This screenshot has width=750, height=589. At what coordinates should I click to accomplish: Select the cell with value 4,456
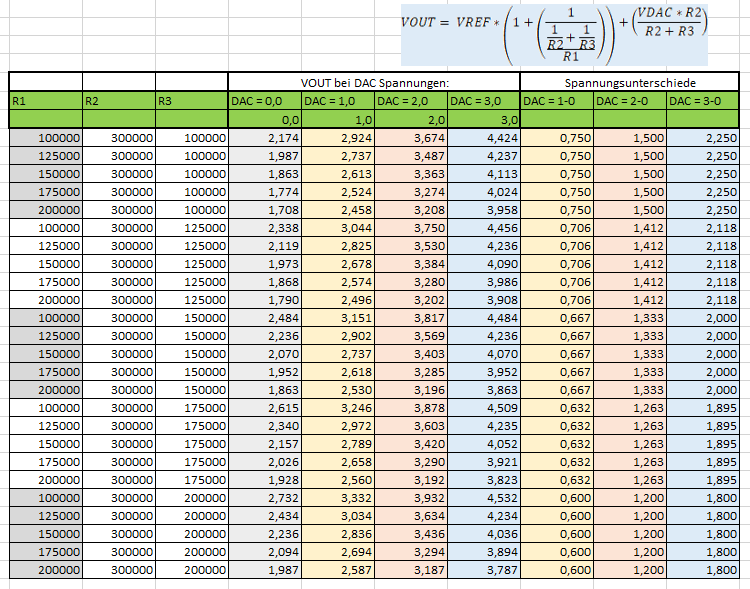(484, 228)
